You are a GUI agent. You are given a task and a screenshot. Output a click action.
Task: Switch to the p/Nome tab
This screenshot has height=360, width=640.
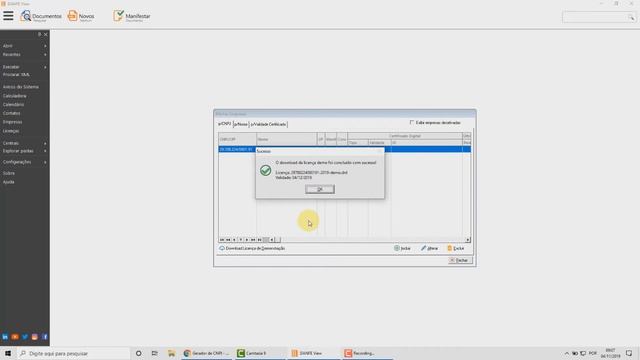click(241, 124)
